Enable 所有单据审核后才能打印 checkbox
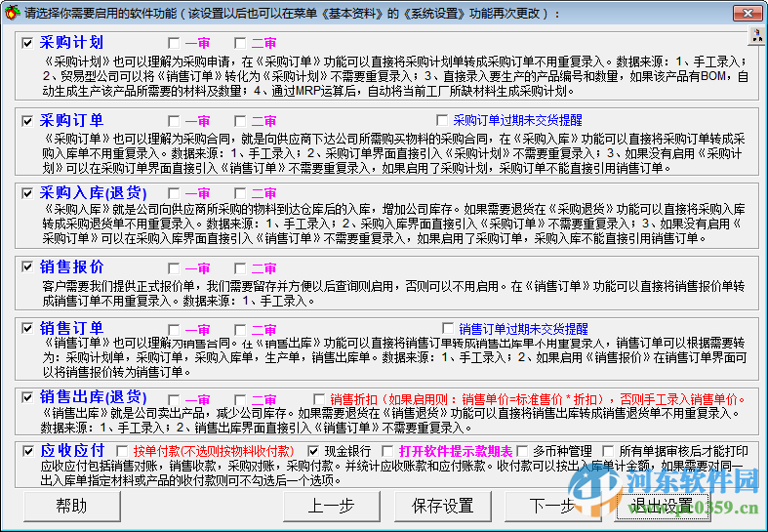This screenshot has width=768, height=532. pos(608,451)
